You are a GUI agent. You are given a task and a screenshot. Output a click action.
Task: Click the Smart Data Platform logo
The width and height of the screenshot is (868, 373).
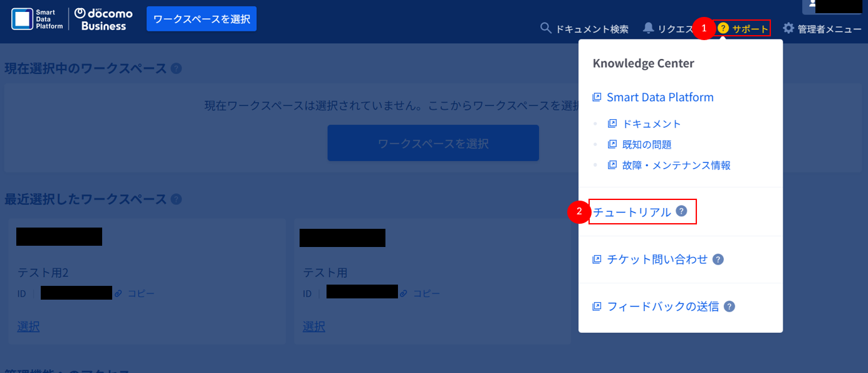tap(37, 19)
